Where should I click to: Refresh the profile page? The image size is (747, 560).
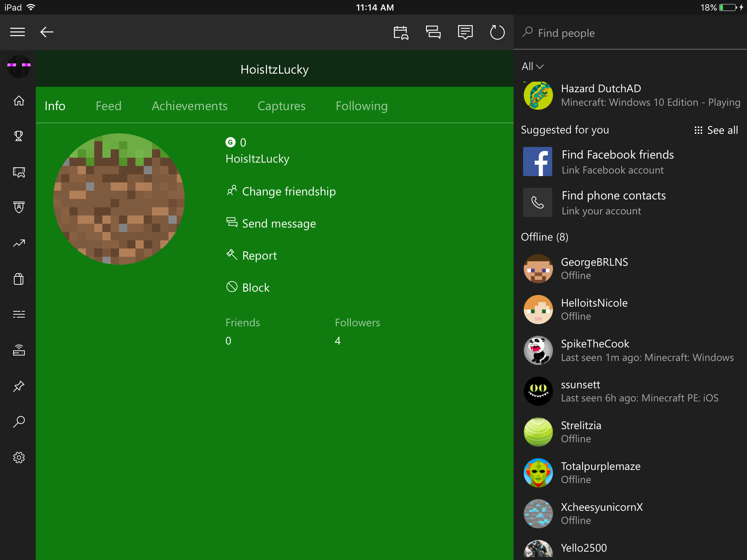497,32
